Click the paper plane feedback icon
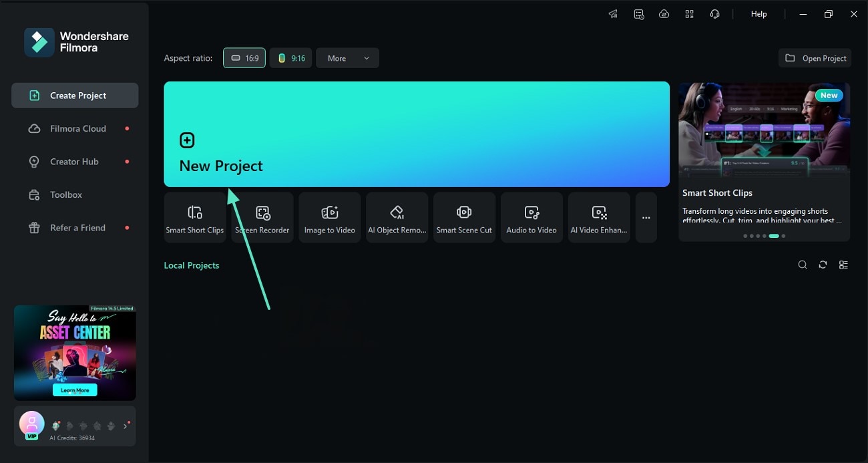868x463 pixels. [613, 14]
